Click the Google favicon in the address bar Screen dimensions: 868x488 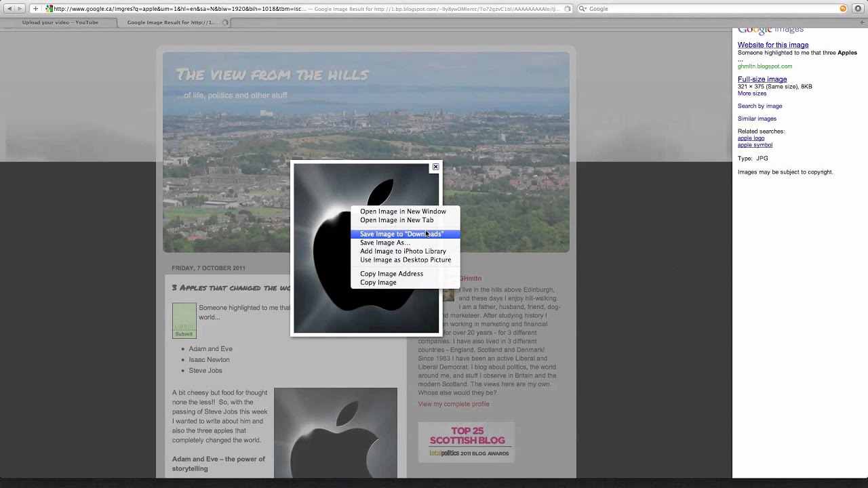50,9
